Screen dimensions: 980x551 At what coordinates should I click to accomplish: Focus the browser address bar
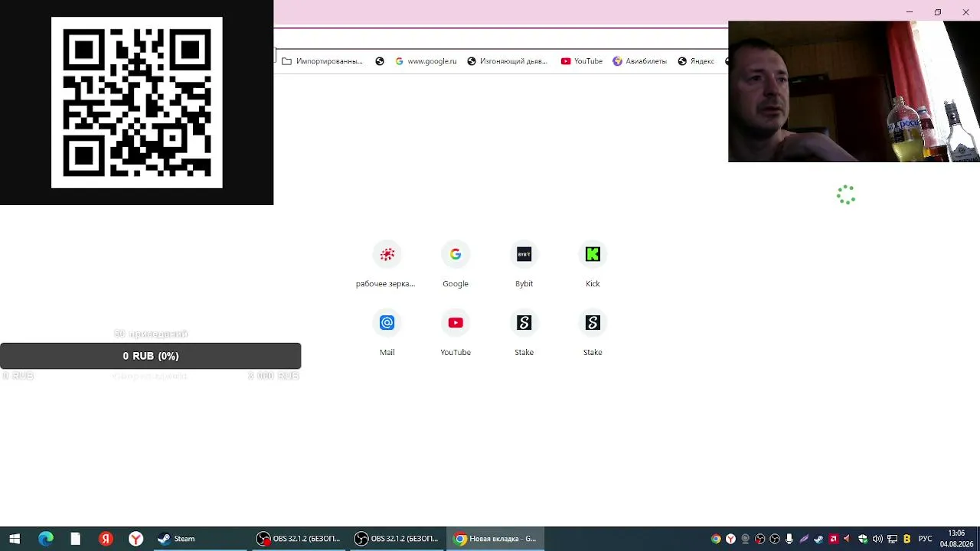(x=501, y=38)
